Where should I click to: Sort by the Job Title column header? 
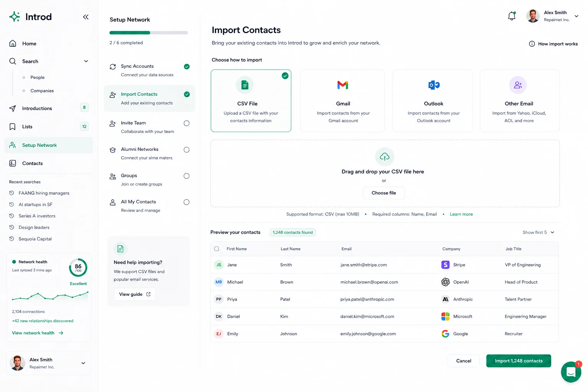tap(513, 249)
